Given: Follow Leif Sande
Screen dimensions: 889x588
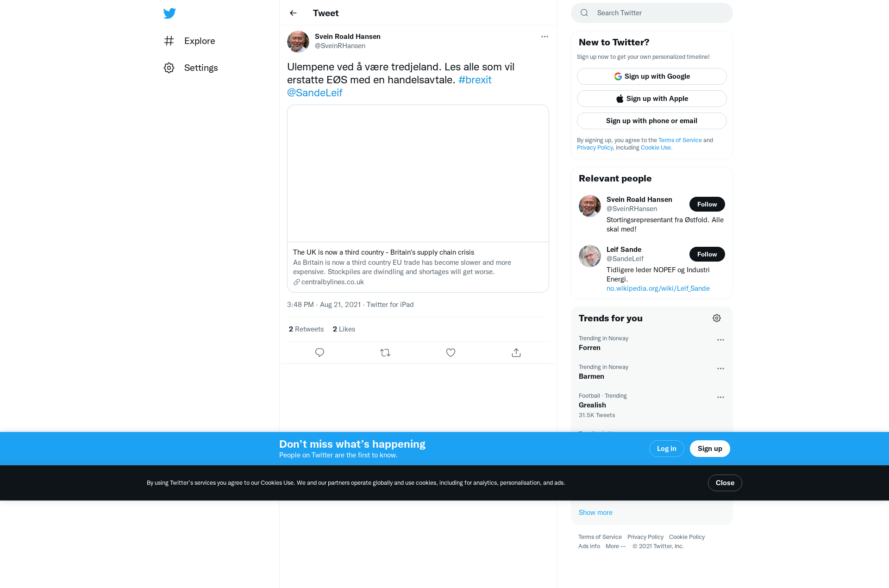Looking at the screenshot, I should tap(707, 254).
